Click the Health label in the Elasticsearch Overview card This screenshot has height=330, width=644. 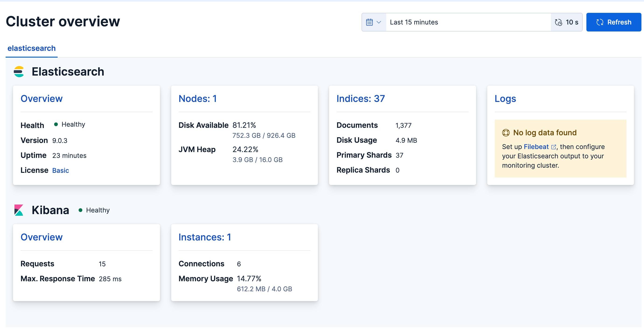tap(32, 125)
